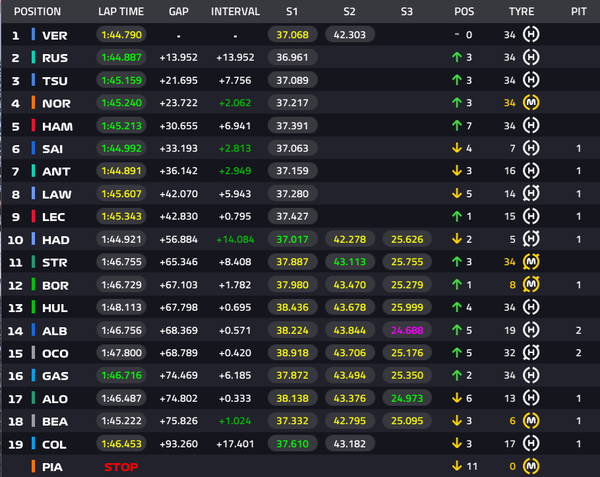The image size is (600, 477).
Task: Click PIA's red STOP status
Action: coord(121,467)
